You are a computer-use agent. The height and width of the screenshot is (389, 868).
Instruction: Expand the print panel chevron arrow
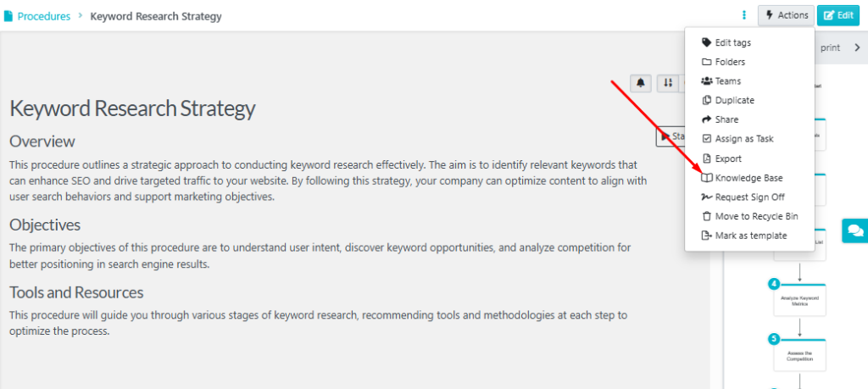(857, 48)
